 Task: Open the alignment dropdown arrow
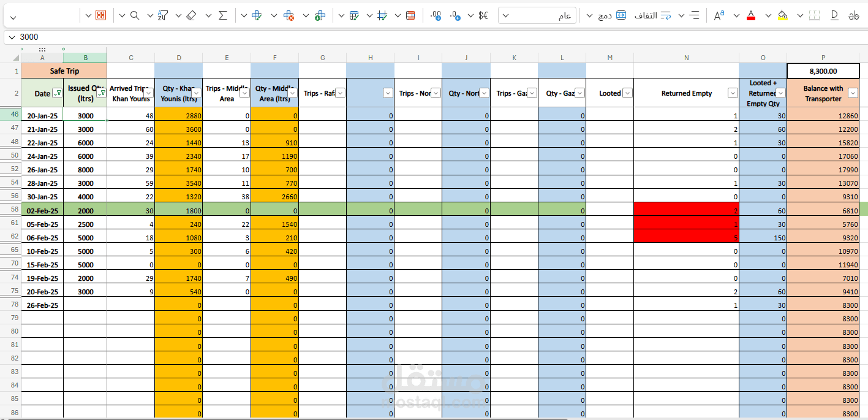(681, 15)
